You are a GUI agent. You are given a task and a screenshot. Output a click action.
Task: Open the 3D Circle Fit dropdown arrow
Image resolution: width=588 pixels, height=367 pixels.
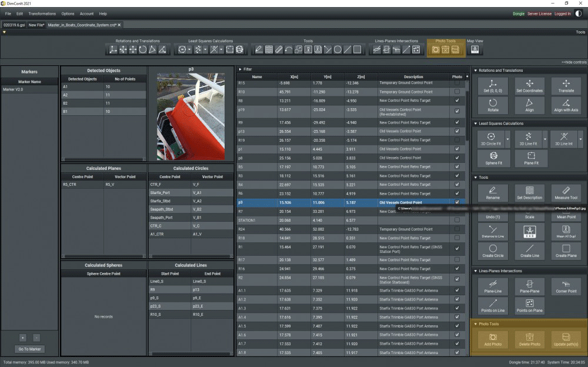point(507,139)
